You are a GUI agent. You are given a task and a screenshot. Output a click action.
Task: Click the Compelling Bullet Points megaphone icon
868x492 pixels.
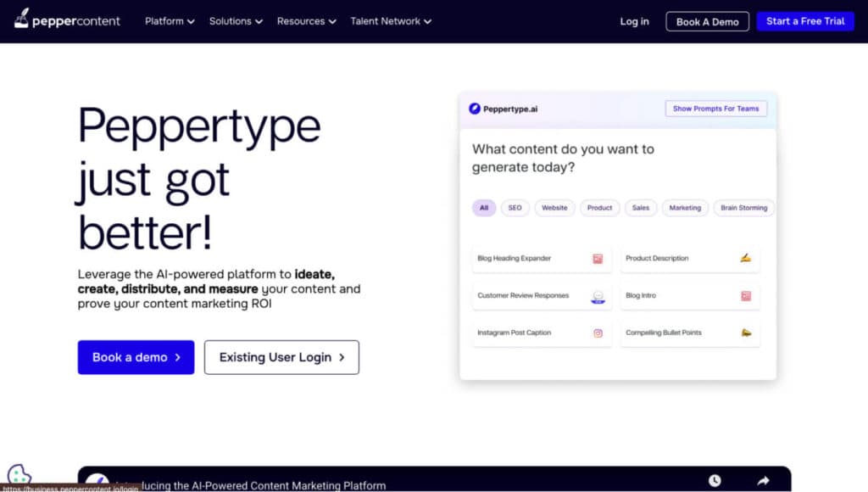(x=745, y=333)
